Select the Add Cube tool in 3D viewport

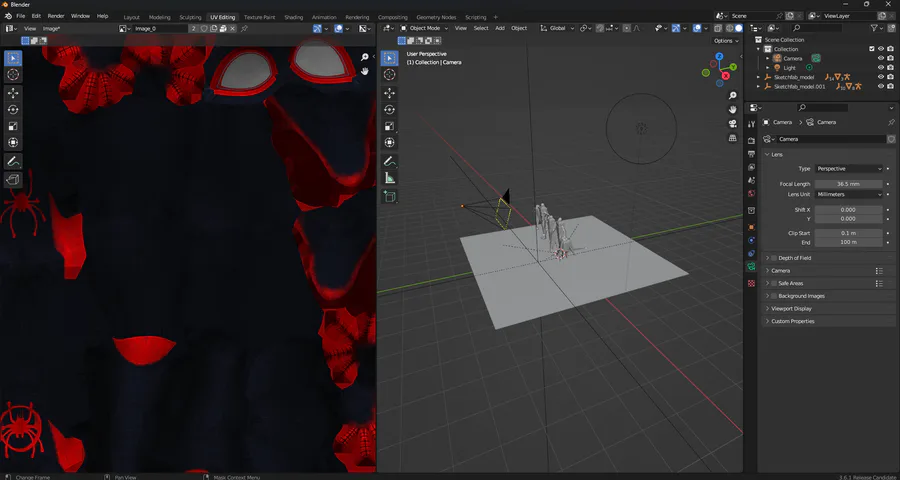tap(390, 197)
